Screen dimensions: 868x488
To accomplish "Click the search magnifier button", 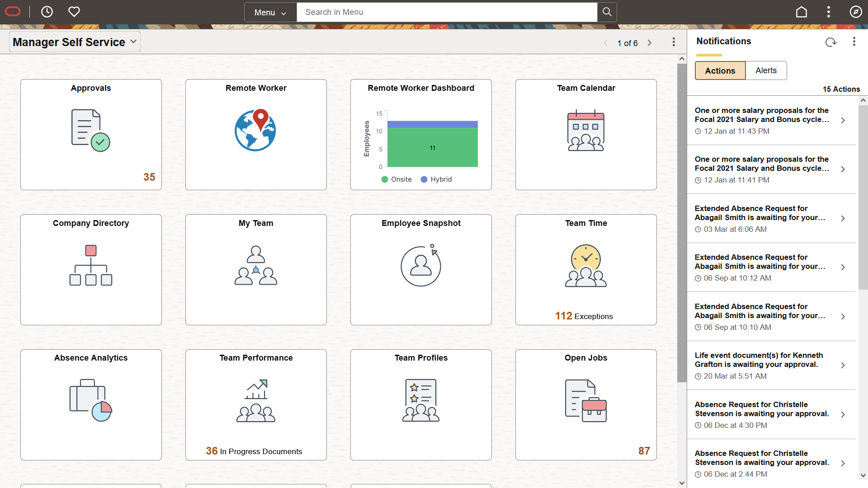I will (607, 12).
